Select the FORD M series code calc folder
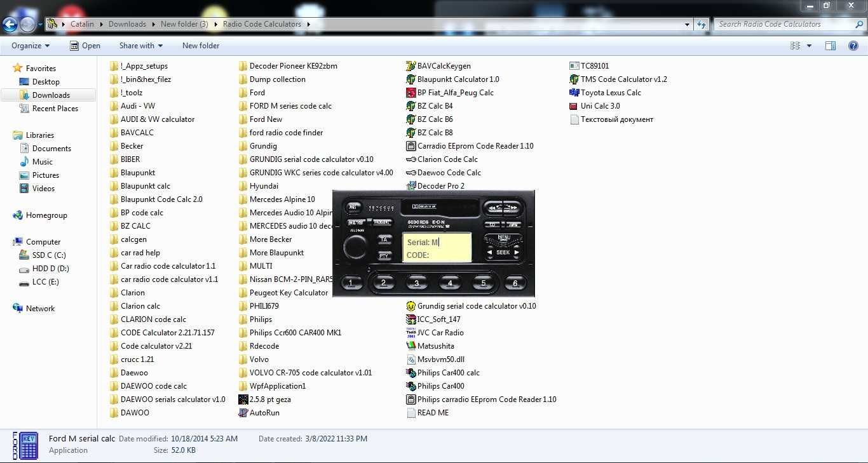Image resolution: width=868 pixels, height=463 pixels. (x=285, y=106)
